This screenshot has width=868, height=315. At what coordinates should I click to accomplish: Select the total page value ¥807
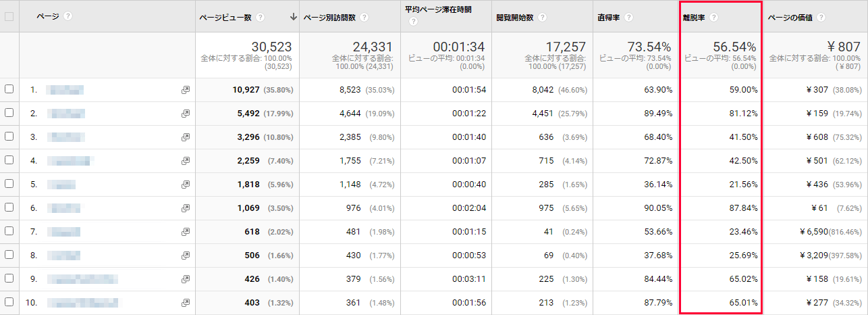844,47
